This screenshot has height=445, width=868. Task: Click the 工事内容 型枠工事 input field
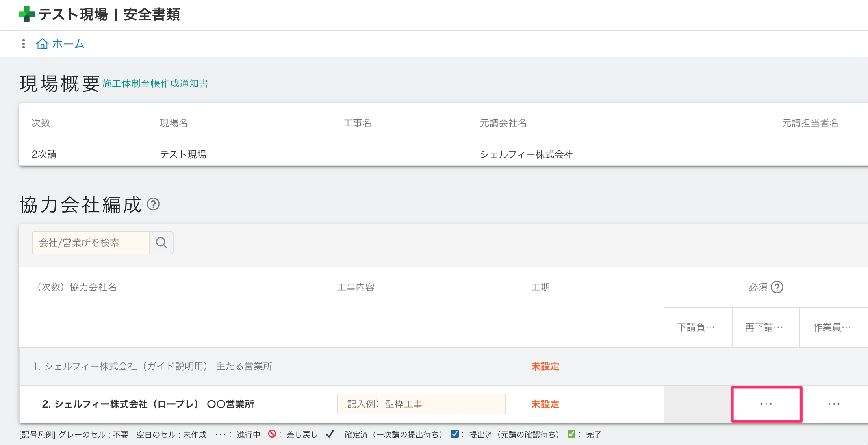421,404
